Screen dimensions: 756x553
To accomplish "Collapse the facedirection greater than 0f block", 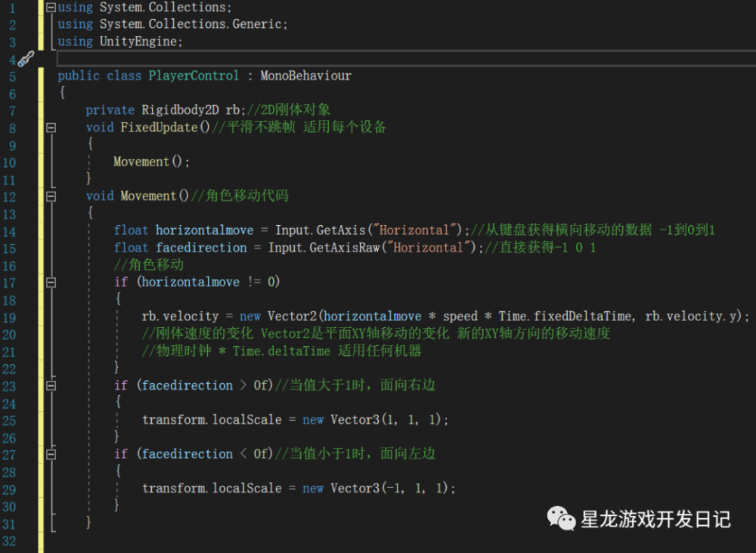I will click(51, 385).
